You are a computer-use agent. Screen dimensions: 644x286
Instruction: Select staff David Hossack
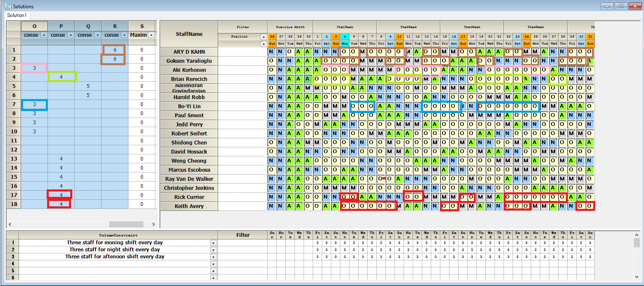point(189,151)
